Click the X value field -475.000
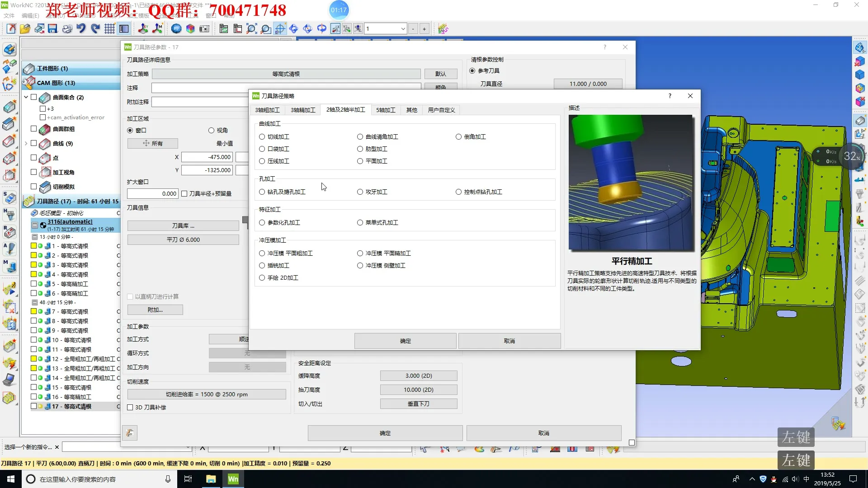The height and width of the screenshot is (488, 868). pos(207,157)
